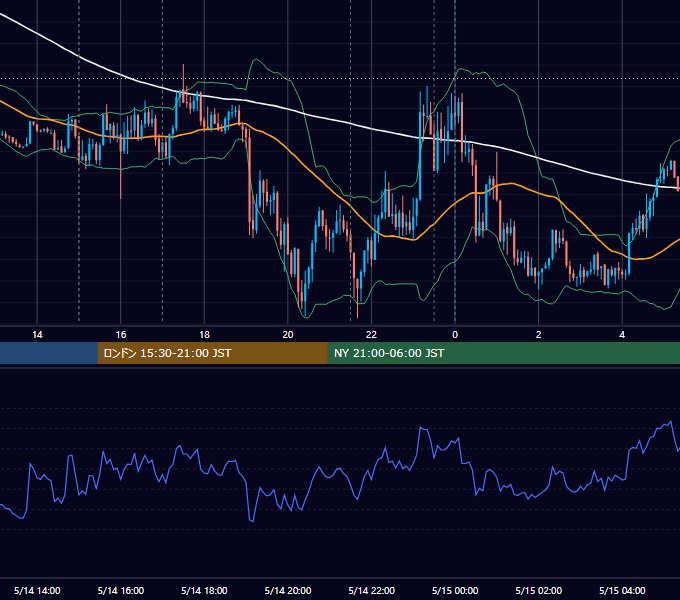Click the 5/14 18:00 label on the lower axis

204,590
